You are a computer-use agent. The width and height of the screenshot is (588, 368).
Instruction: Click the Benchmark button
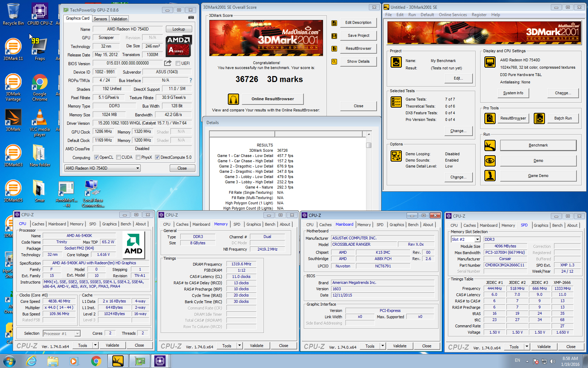point(538,145)
